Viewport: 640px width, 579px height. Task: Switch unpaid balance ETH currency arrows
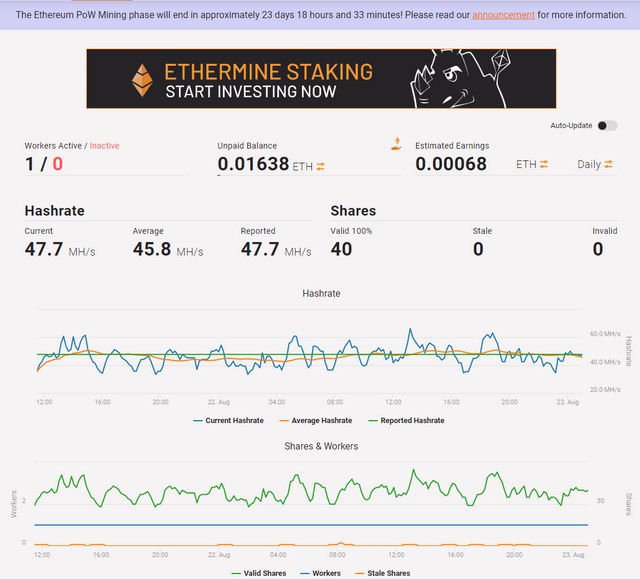(320, 166)
